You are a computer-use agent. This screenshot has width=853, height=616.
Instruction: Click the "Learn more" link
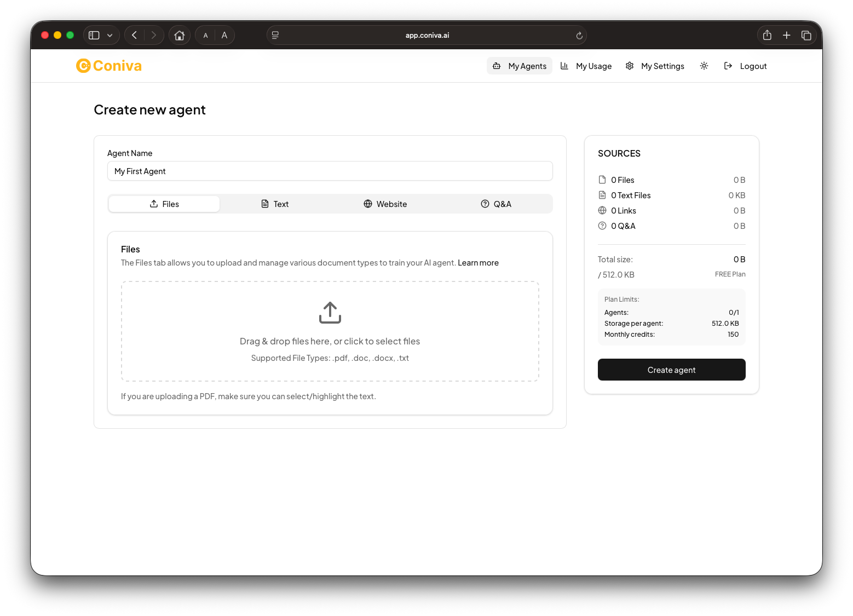pyautogui.click(x=477, y=262)
